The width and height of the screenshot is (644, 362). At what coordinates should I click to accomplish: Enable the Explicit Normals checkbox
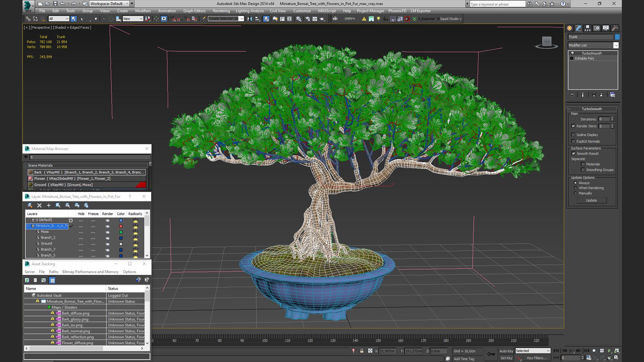pos(573,141)
